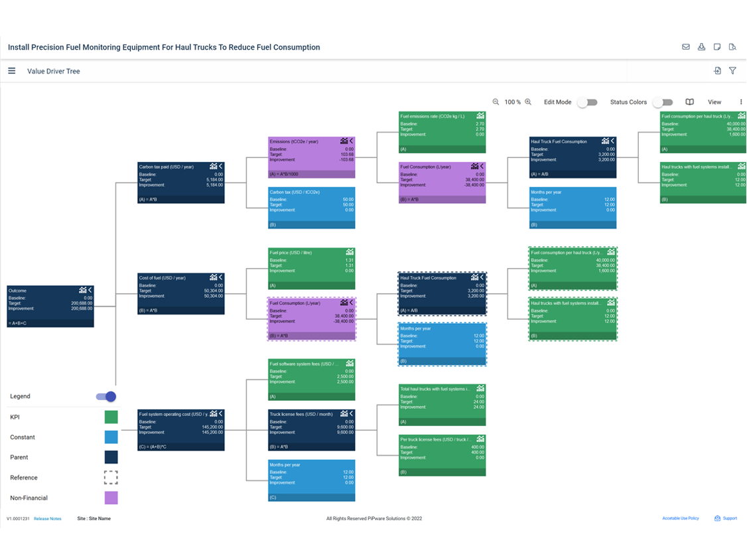Image resolution: width=747 pixels, height=560 pixels.
Task: Collapse the Outcome node with its chevron
Action: [x=90, y=290]
